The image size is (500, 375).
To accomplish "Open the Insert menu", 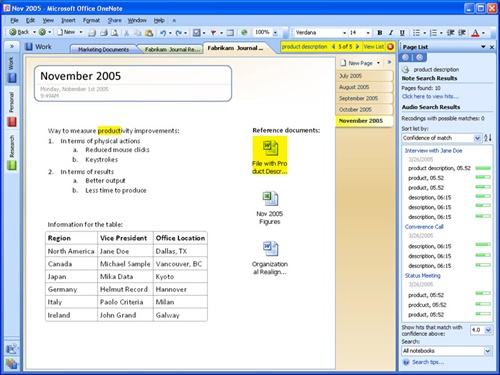I will 68,20.
